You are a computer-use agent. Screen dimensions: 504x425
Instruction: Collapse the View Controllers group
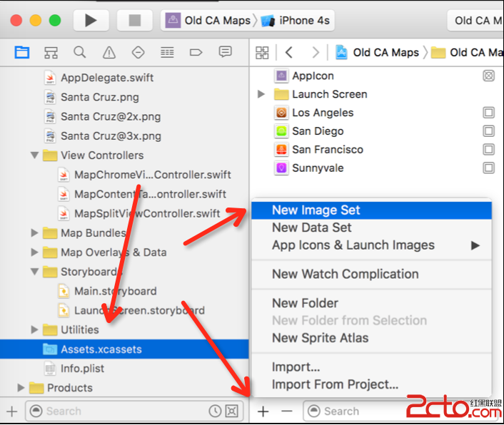pyautogui.click(x=34, y=155)
